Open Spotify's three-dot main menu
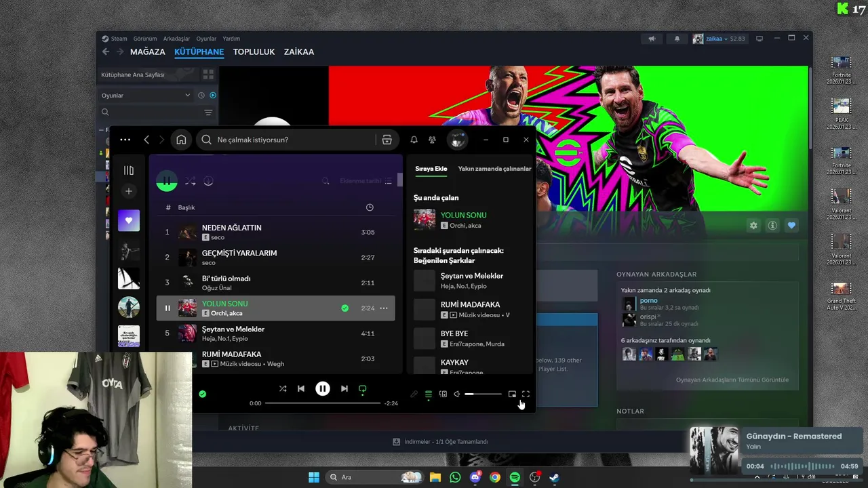868x488 pixels. tap(125, 140)
